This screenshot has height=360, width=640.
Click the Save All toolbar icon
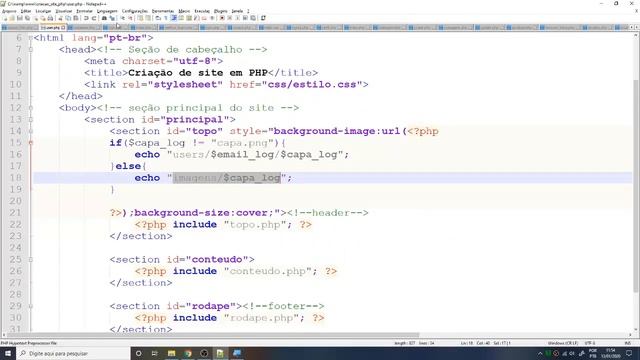tap(27, 18)
